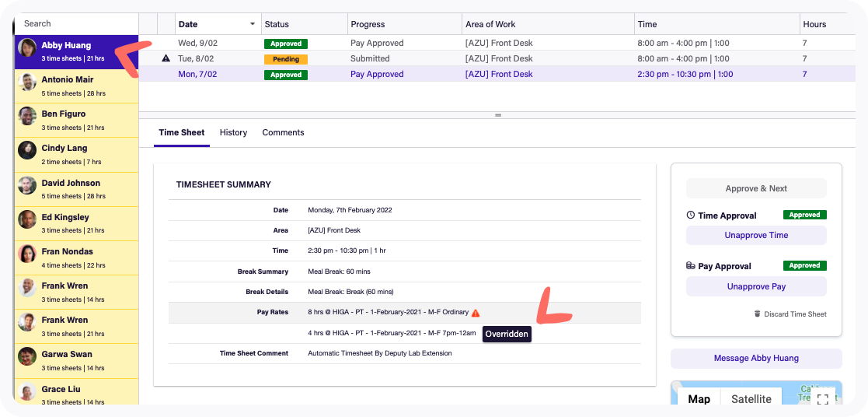The width and height of the screenshot is (868, 417).
Task: Click the money icon beside Pay Approval
Action: (690, 265)
